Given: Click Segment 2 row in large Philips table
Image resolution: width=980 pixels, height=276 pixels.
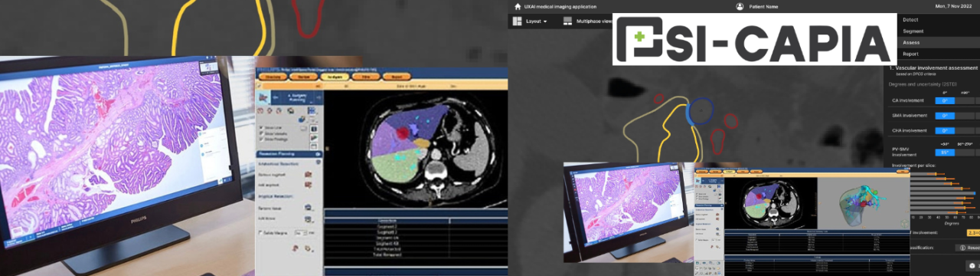Looking at the screenshot, I should (x=416, y=226).
